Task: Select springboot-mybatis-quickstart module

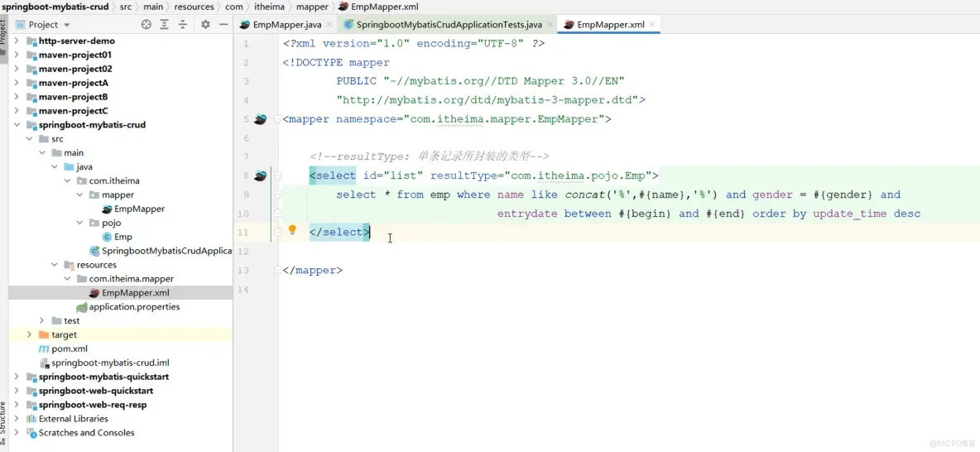Action: (103, 377)
